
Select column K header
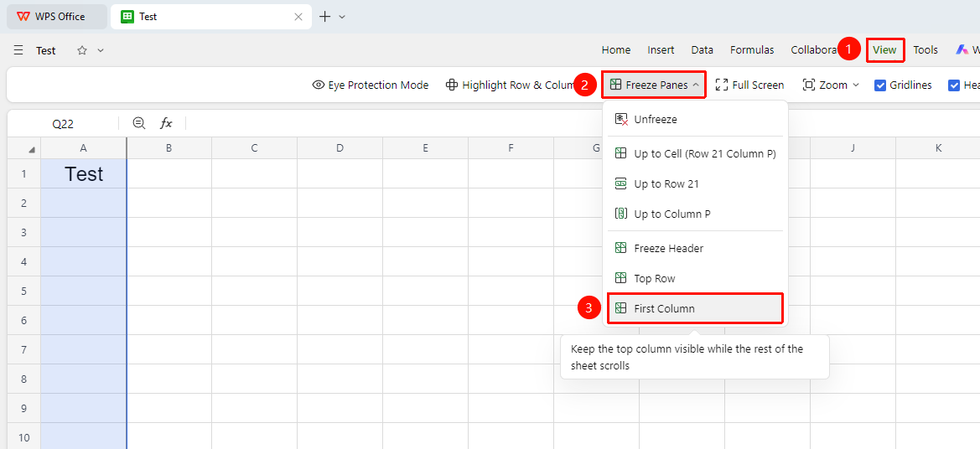[938, 148]
